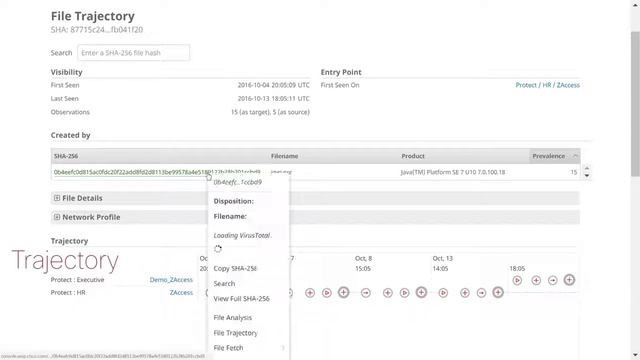The width and height of the screenshot is (640, 360).
Task: Click HR row thin plus icon in Oct 7 group
Action: pyautogui.click(x=310, y=293)
